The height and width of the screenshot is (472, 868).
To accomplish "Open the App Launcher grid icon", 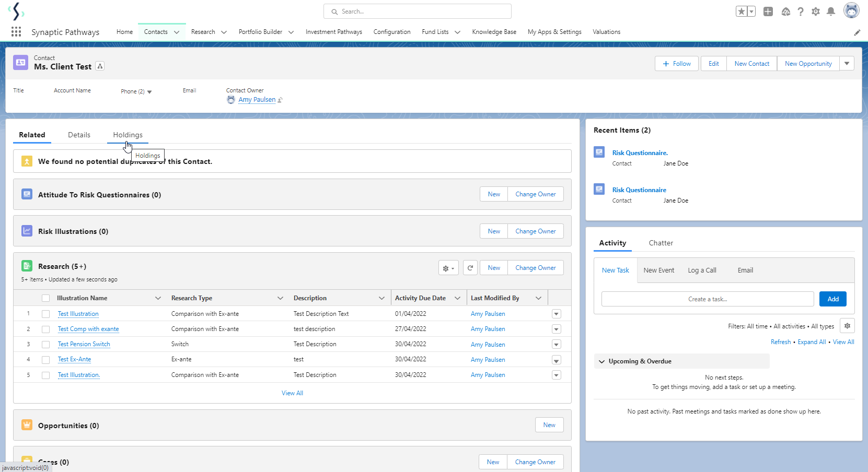I will click(16, 32).
